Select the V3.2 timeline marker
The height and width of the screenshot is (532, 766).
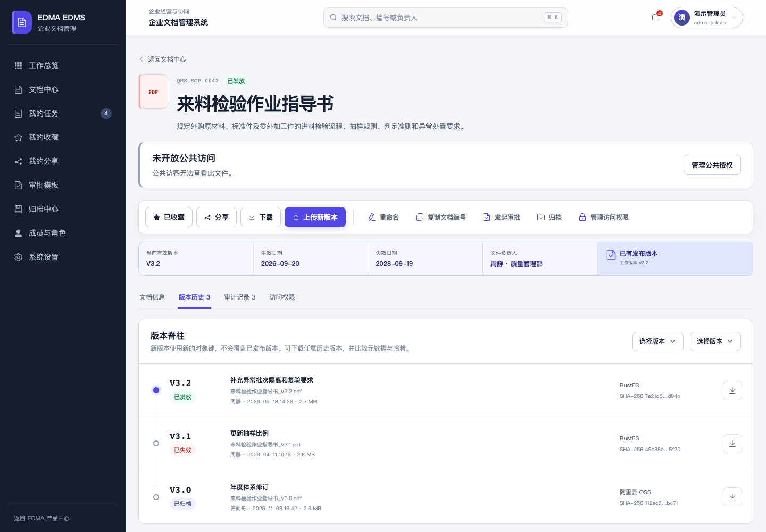pos(156,390)
